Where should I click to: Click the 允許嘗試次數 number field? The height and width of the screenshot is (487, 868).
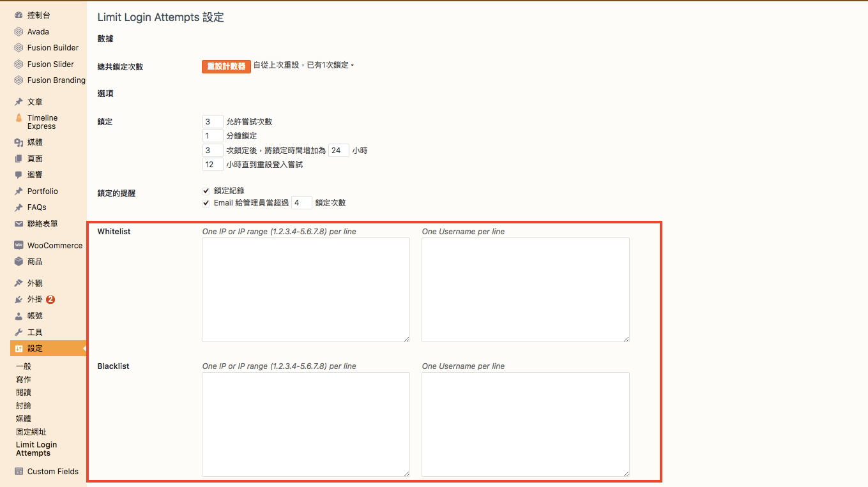click(x=213, y=121)
